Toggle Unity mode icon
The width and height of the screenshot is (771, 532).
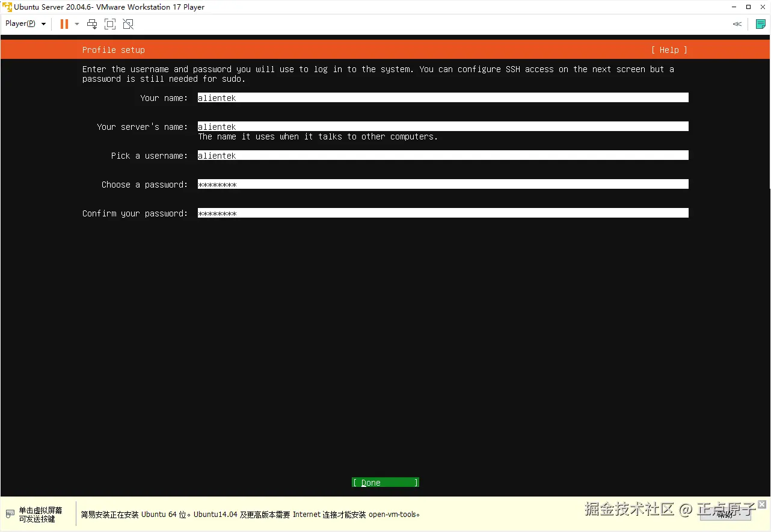(x=128, y=24)
